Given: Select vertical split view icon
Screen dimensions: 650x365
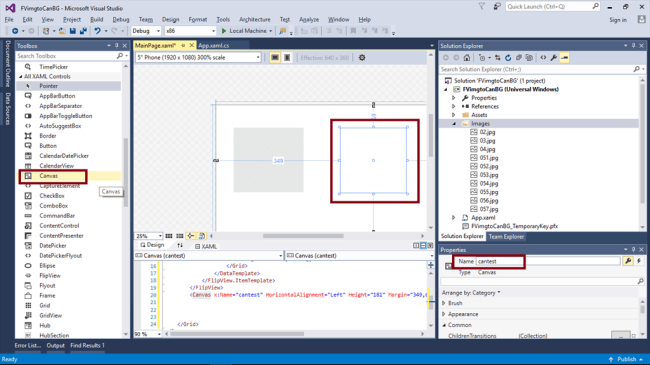Looking at the screenshot, I should (416, 246).
